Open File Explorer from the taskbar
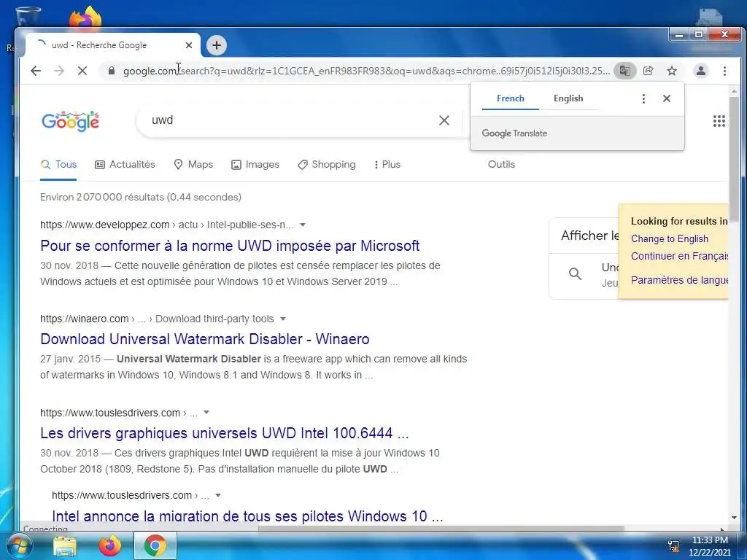Image resolution: width=747 pixels, height=560 pixels. [65, 545]
